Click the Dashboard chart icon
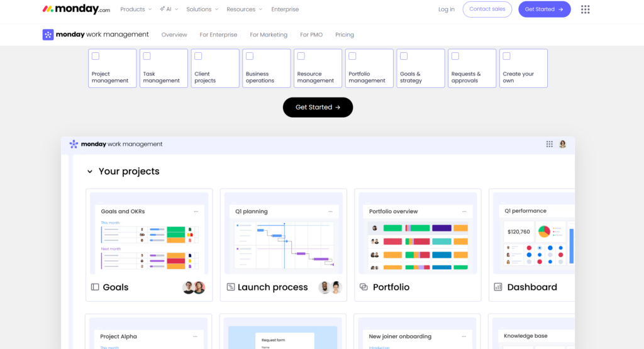Image resolution: width=644 pixels, height=349 pixels. [498, 287]
